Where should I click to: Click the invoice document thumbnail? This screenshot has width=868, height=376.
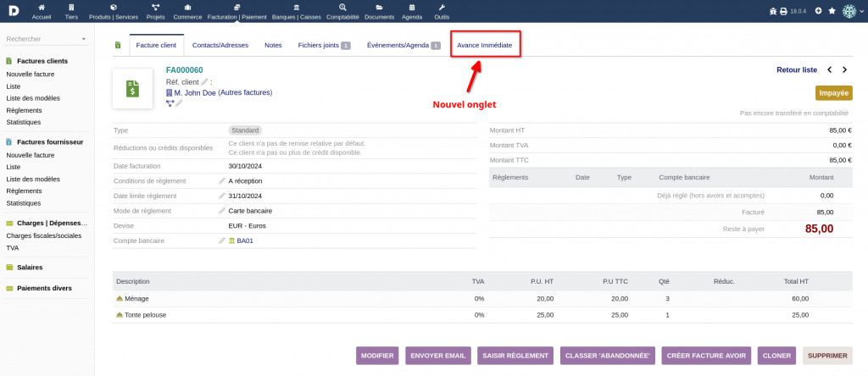[x=132, y=89]
